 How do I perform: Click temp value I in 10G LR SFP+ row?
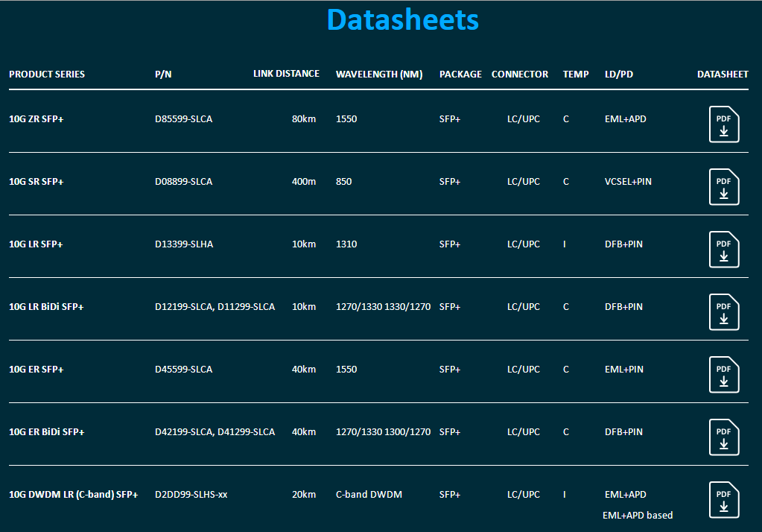tap(564, 244)
